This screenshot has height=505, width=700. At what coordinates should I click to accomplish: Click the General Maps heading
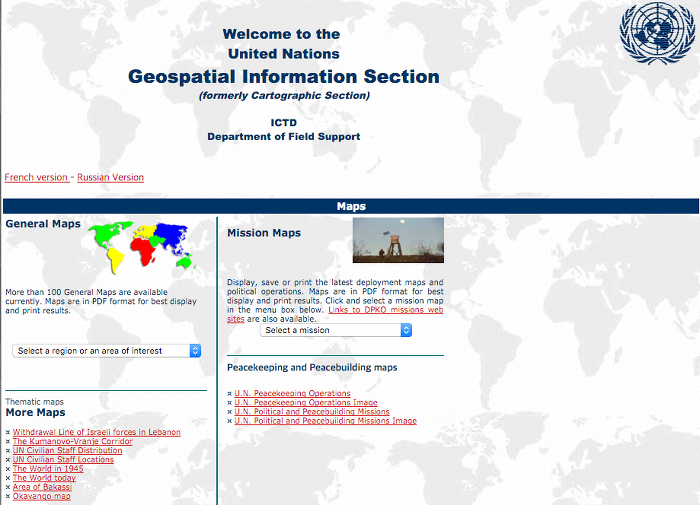(43, 224)
